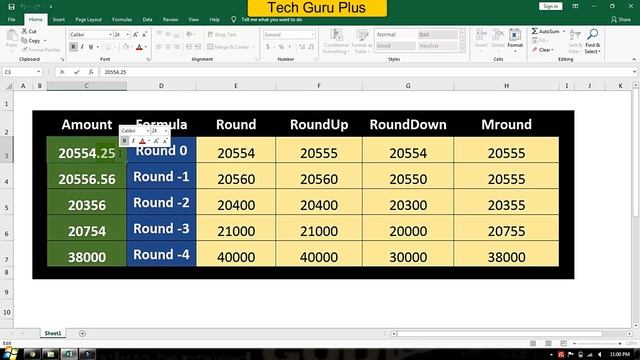The image size is (640, 360).
Task: Switch to the Page Layout tab
Action: [88, 20]
